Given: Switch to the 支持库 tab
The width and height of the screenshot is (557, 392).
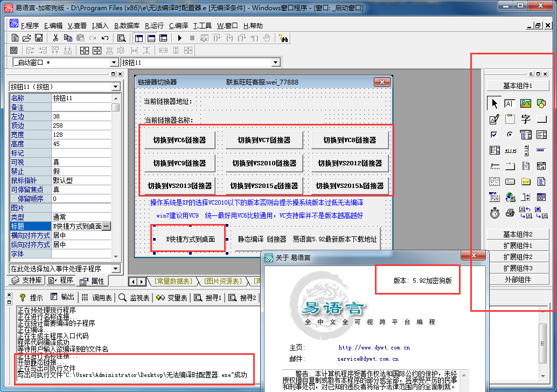Looking at the screenshot, I should coord(26,281).
